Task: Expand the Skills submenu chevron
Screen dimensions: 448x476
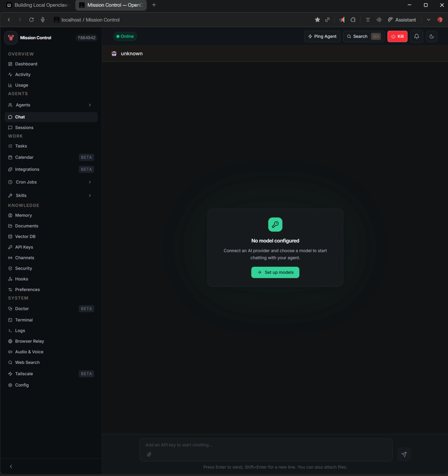Action: (90, 196)
